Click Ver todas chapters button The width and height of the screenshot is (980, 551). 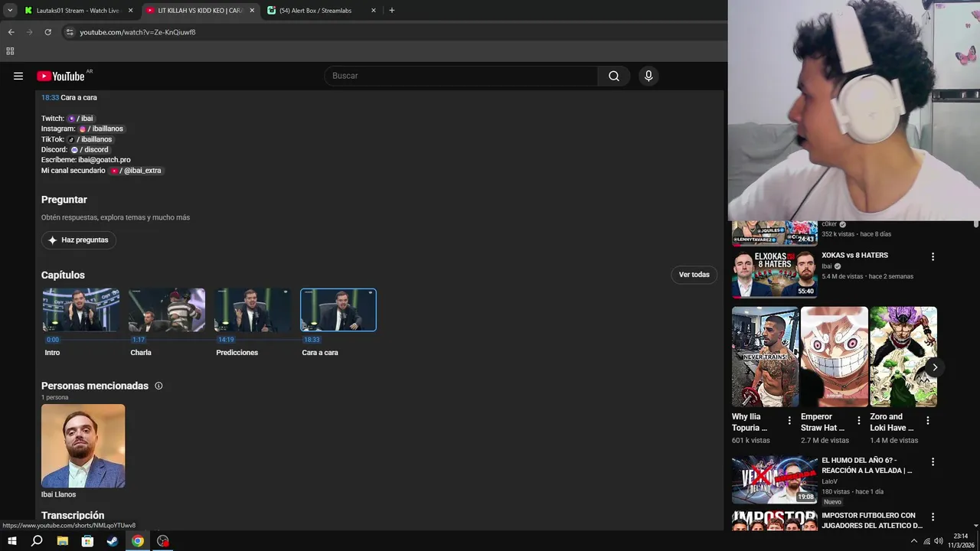[694, 275]
